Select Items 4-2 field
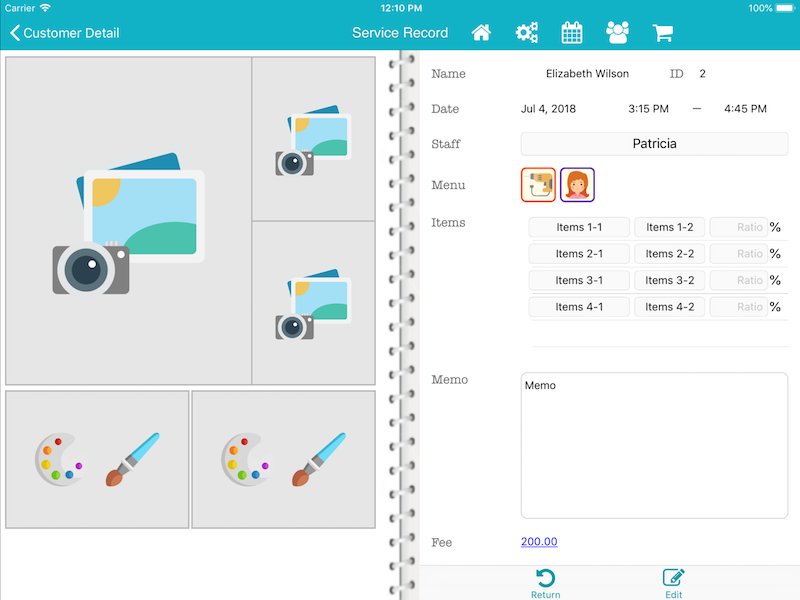Image resolution: width=800 pixels, height=600 pixels. [x=669, y=307]
